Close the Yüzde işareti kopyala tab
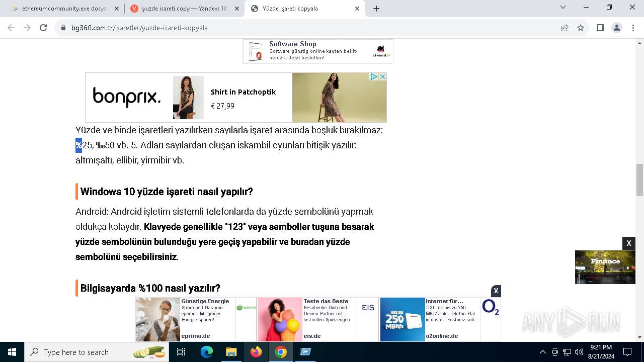644x362 pixels. pyautogui.click(x=357, y=9)
